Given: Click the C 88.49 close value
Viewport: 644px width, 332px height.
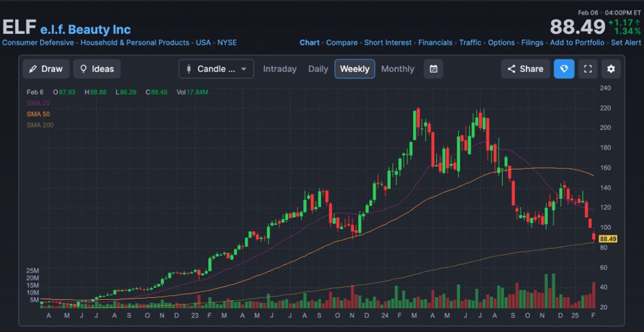Looking at the screenshot, I should [156, 93].
